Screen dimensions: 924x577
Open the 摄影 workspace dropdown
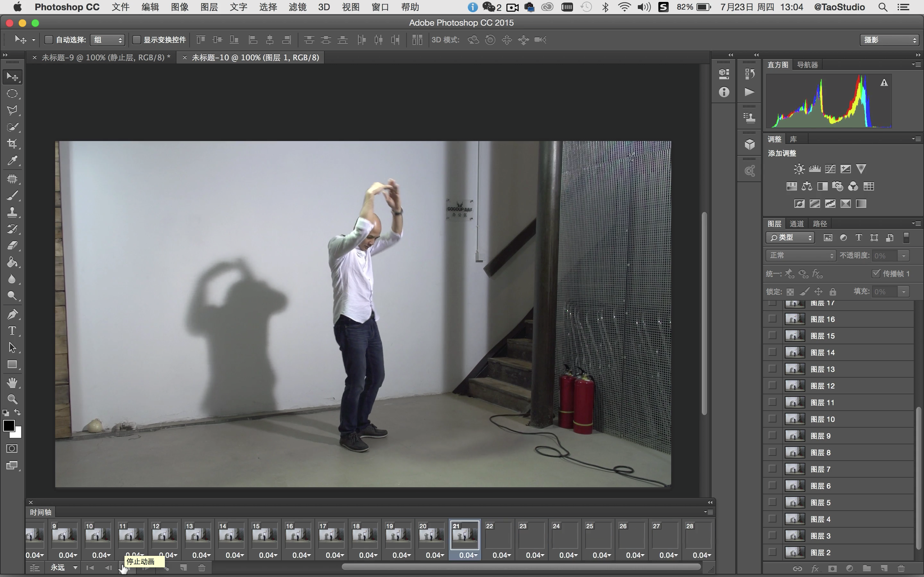click(889, 40)
